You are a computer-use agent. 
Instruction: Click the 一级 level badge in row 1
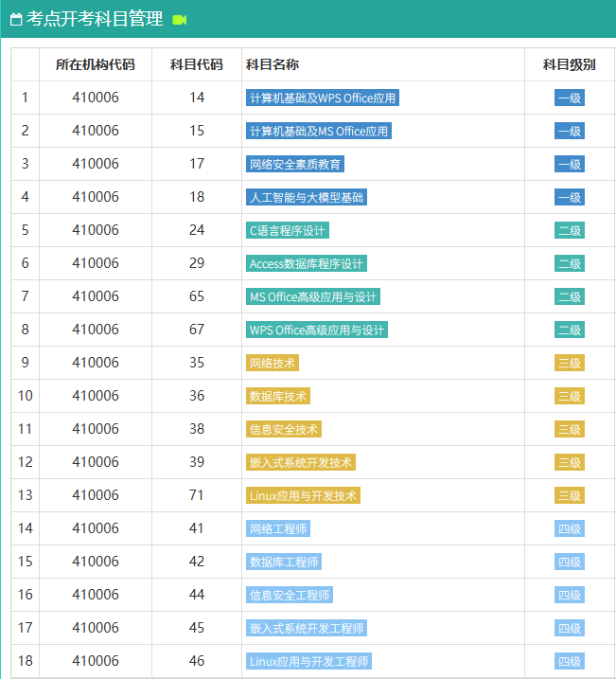click(x=569, y=98)
